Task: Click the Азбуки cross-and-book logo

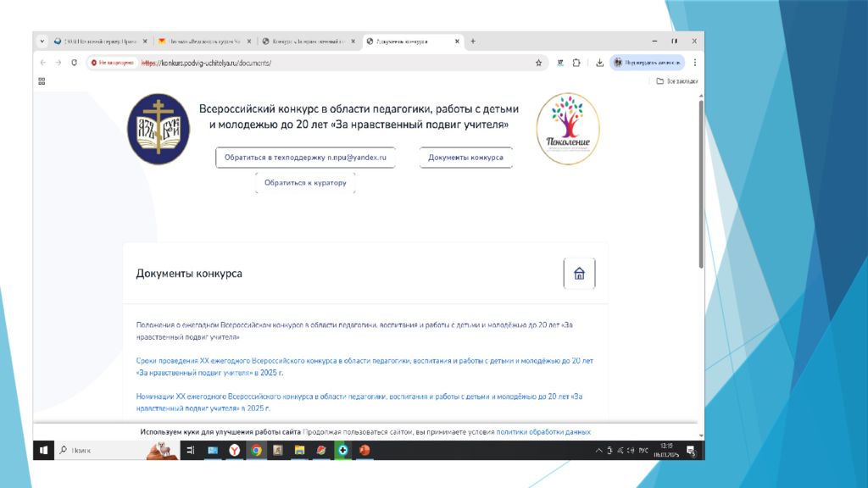Action: tap(159, 129)
